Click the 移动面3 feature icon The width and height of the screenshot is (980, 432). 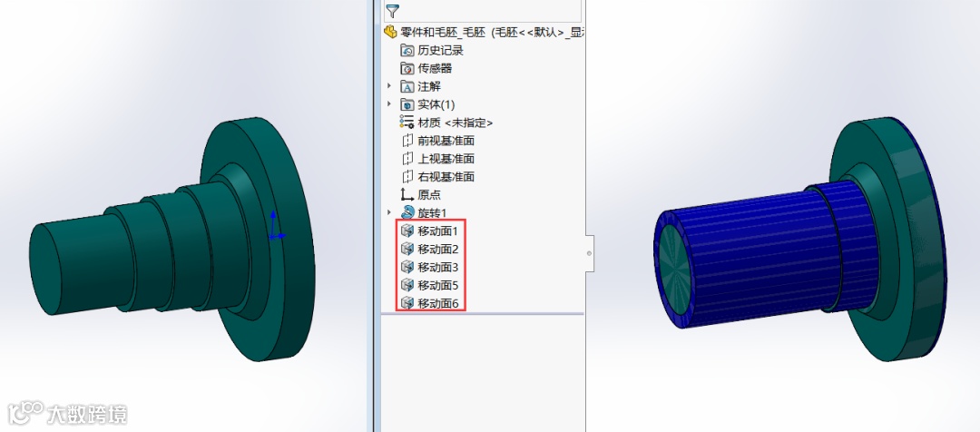click(407, 267)
